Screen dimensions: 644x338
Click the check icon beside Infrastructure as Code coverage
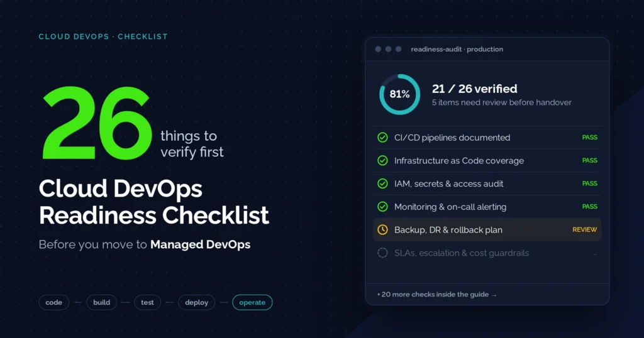click(x=382, y=160)
